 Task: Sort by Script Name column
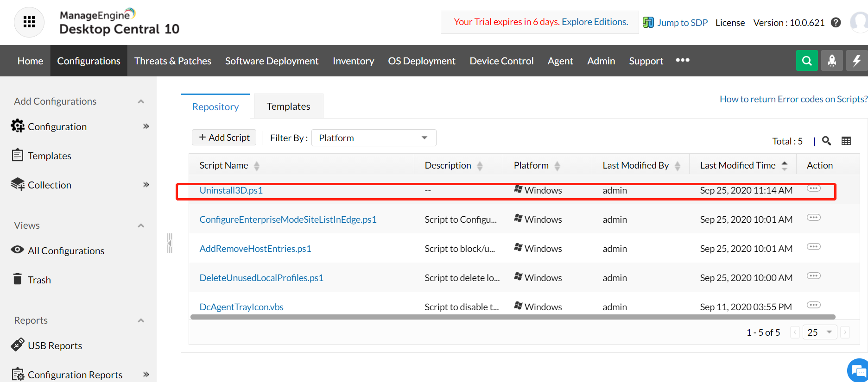coord(256,166)
